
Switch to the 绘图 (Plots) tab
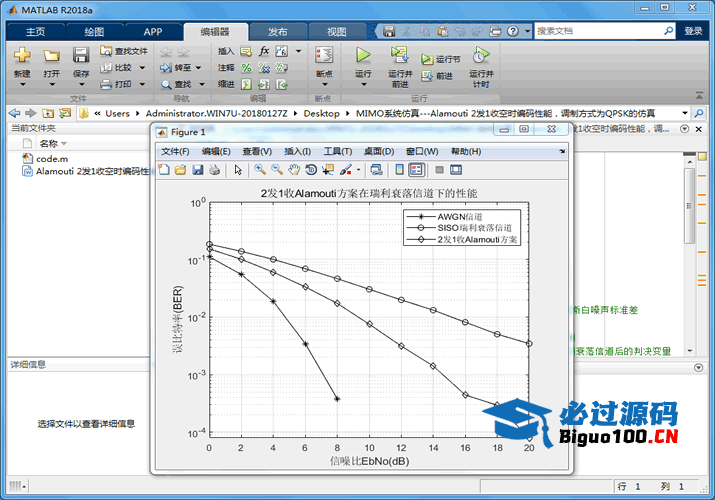click(x=94, y=31)
